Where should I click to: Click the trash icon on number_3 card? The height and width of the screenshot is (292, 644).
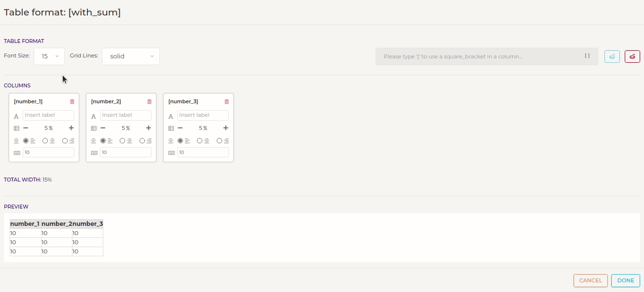(227, 101)
